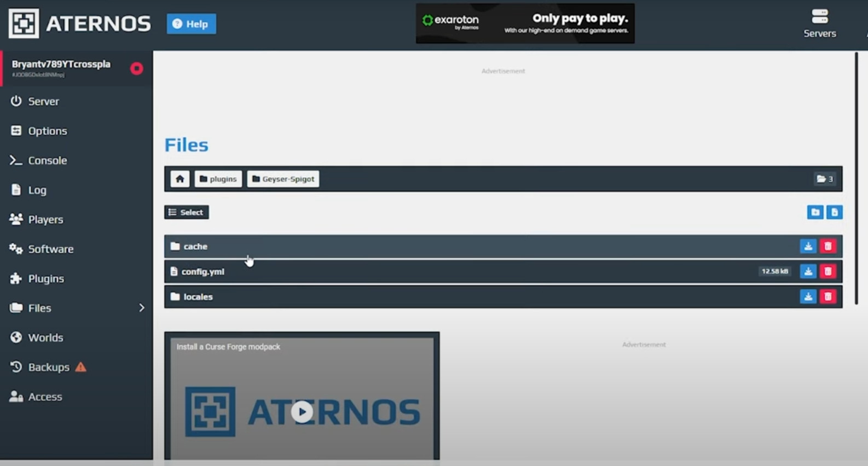Open the locales folder row
The image size is (868, 466).
503,296
